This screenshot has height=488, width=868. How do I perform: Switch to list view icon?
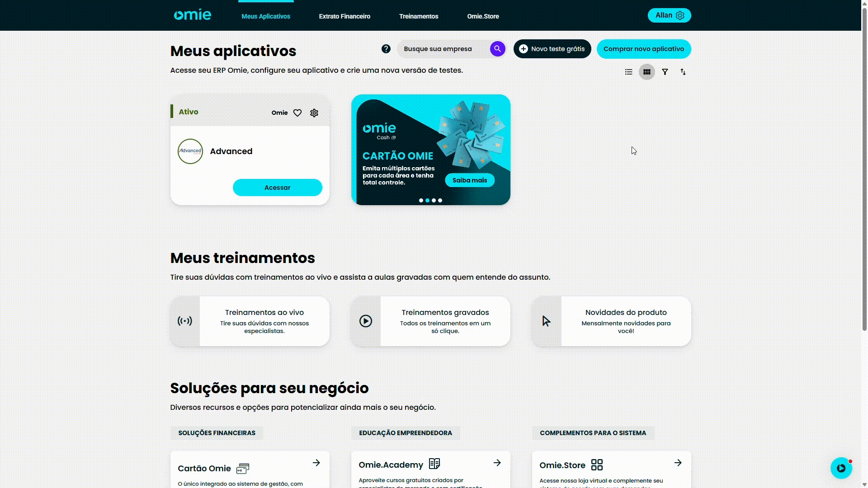pyautogui.click(x=628, y=72)
